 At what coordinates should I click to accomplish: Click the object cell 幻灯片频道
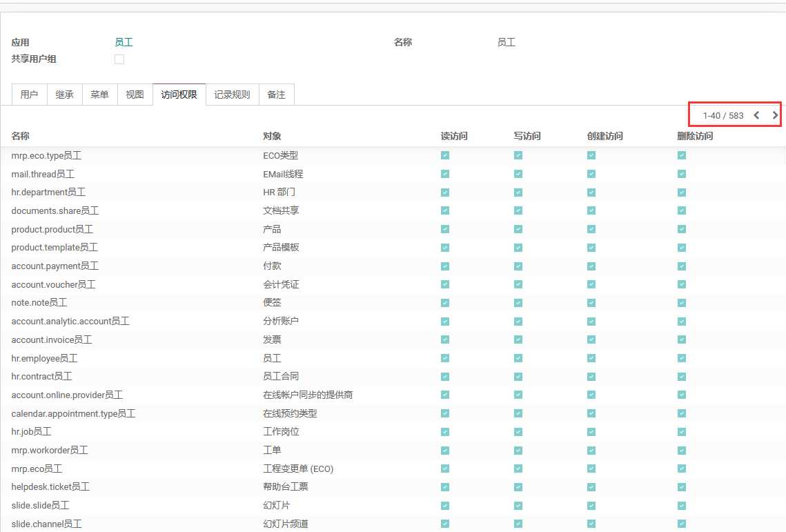point(286,524)
